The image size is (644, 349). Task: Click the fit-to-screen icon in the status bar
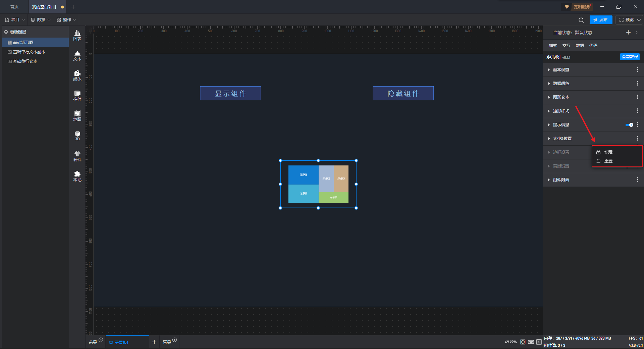click(x=523, y=342)
